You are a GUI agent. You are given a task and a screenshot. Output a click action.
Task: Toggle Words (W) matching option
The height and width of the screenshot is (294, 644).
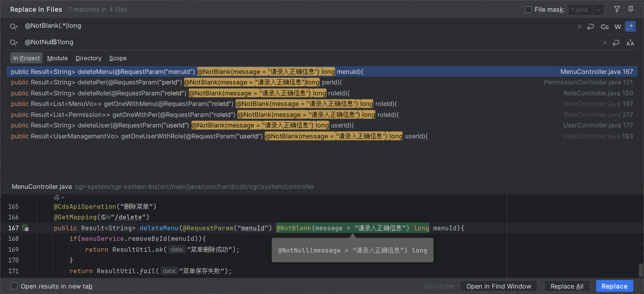coord(617,27)
